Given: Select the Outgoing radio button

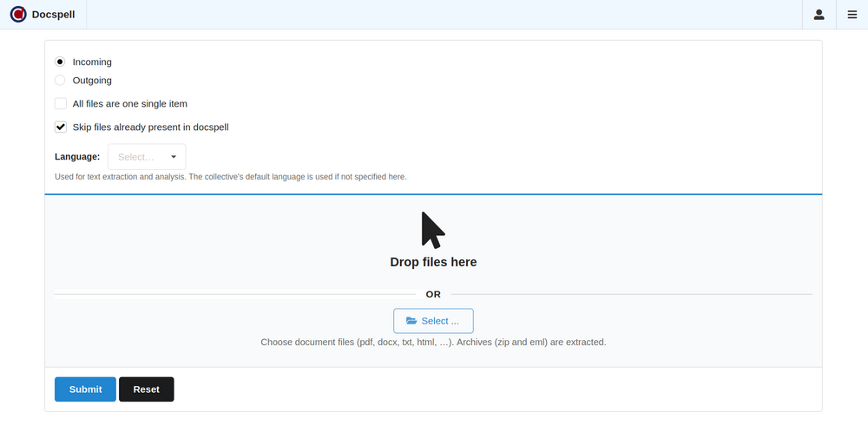Looking at the screenshot, I should coord(60,81).
